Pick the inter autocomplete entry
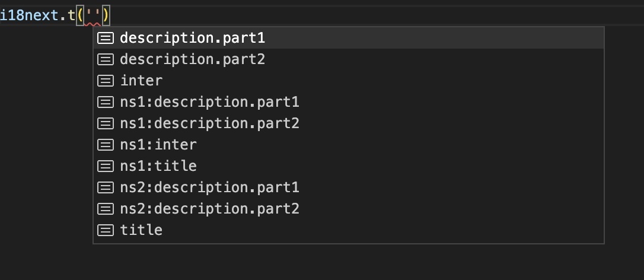644x280 pixels. click(141, 81)
